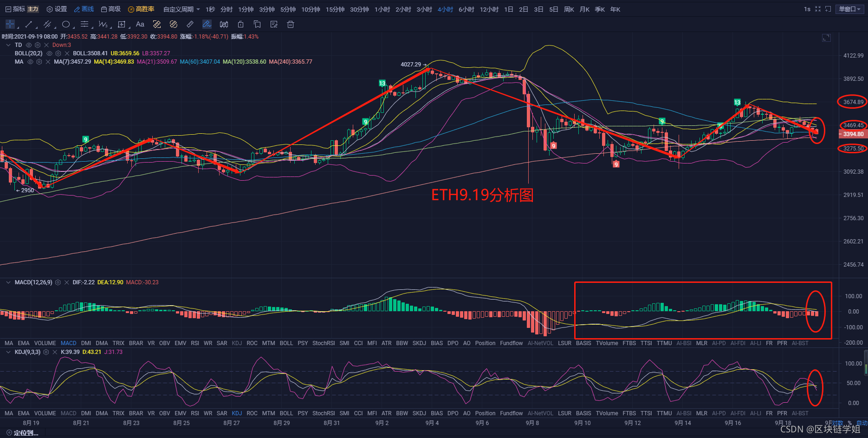Switch to the 周K timeframe
Viewport: 868px width, 438px height.
click(x=569, y=9)
